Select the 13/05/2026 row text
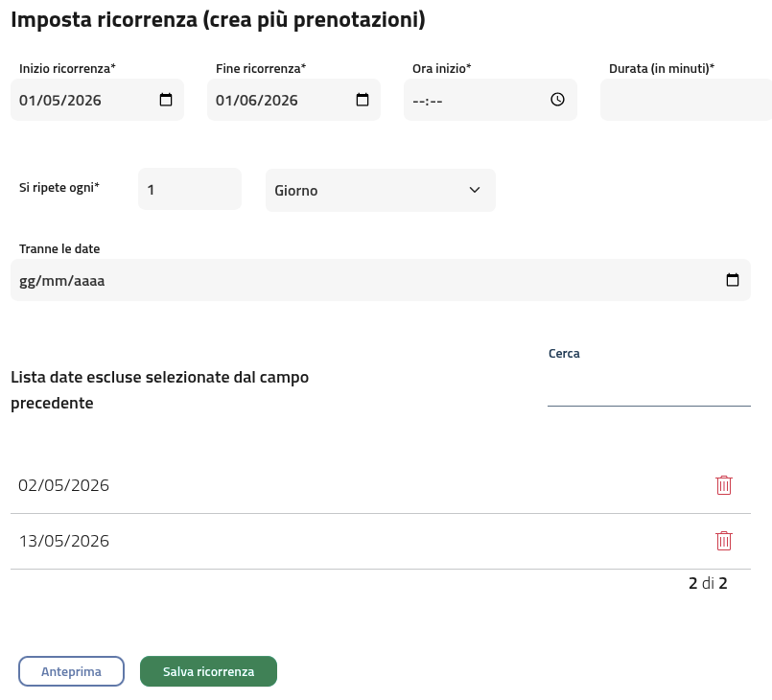772x700 pixels. [63, 541]
